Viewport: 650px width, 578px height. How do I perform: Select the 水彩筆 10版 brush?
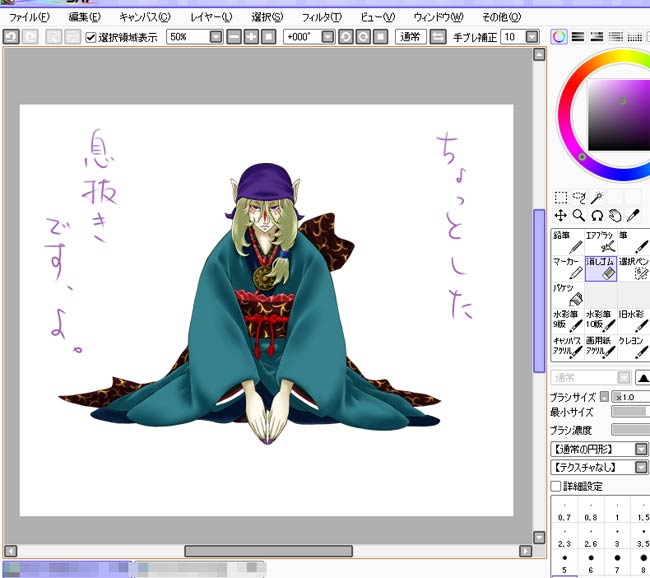[x=601, y=321]
